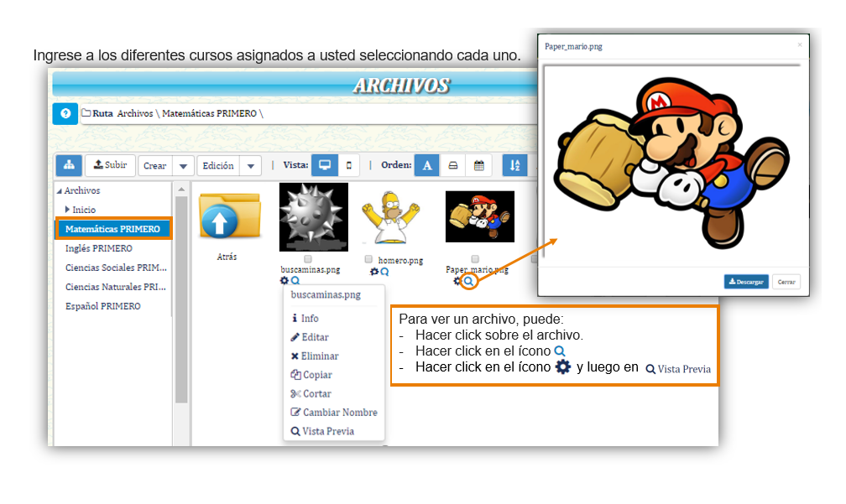Choose Copiar in the context menu
The height and width of the screenshot is (504, 846).
pyautogui.click(x=311, y=375)
